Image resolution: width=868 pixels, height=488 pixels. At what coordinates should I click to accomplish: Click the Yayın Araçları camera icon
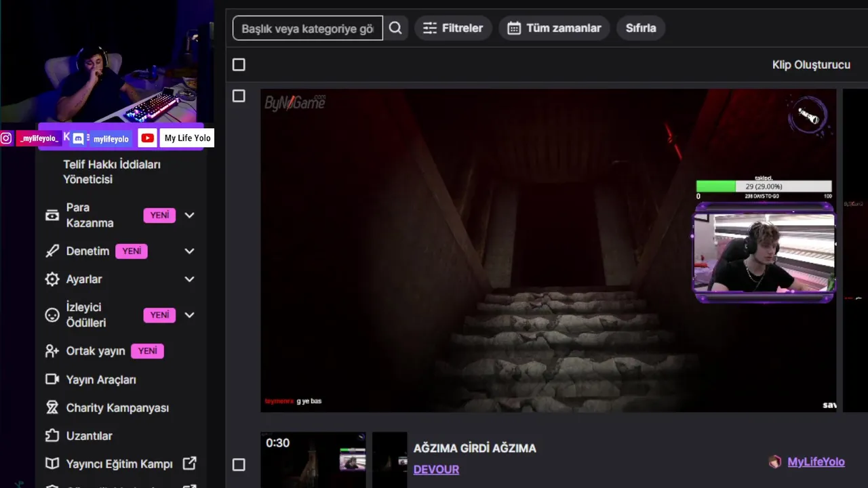52,379
